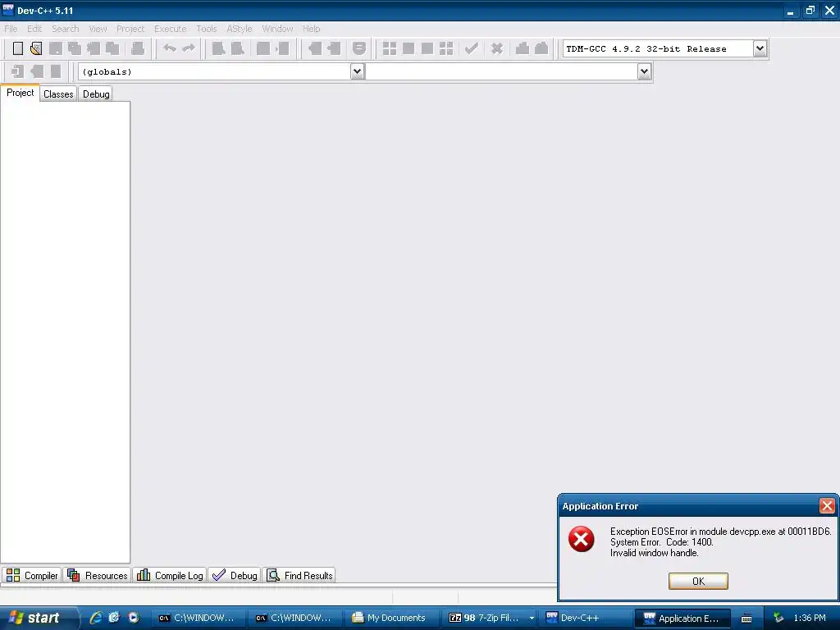Click the Close All toolbar icon
Image resolution: width=840 pixels, height=630 pixels.
tap(112, 48)
